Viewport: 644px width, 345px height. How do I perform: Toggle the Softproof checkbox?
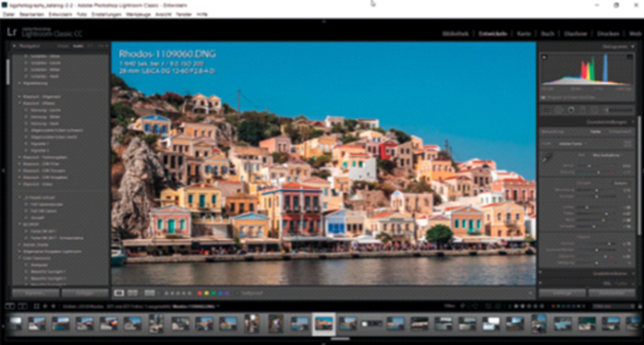238,293
